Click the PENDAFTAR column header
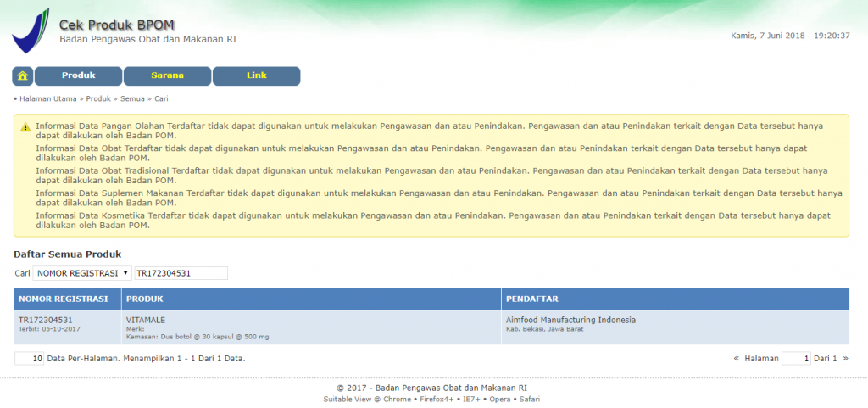The height and width of the screenshot is (408, 868). [x=676, y=299]
